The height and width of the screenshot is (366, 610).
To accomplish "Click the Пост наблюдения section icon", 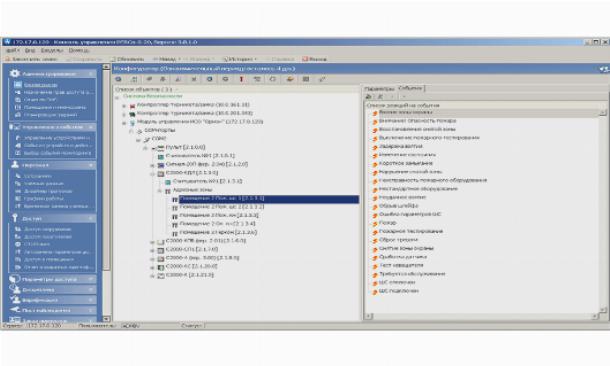I will pyautogui.click(x=15, y=310).
